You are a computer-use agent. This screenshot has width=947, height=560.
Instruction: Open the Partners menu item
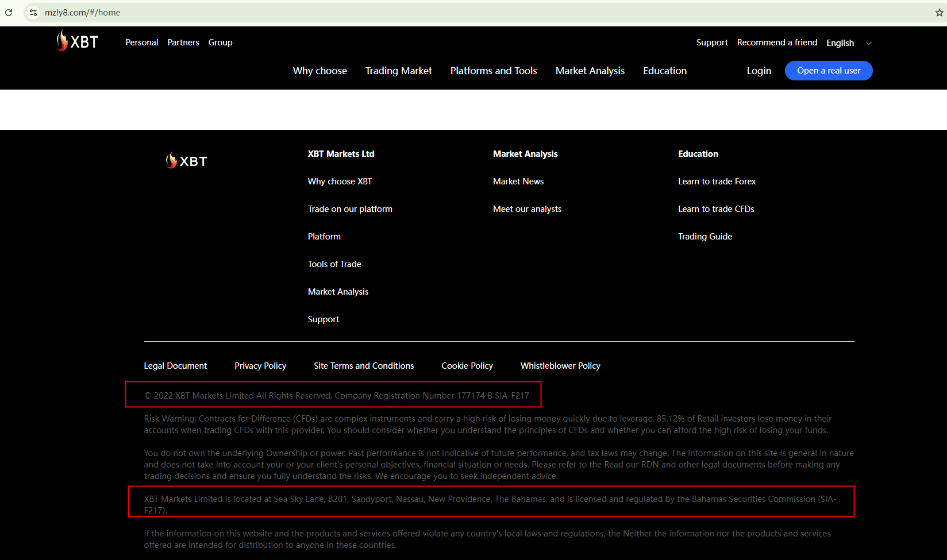click(x=183, y=43)
